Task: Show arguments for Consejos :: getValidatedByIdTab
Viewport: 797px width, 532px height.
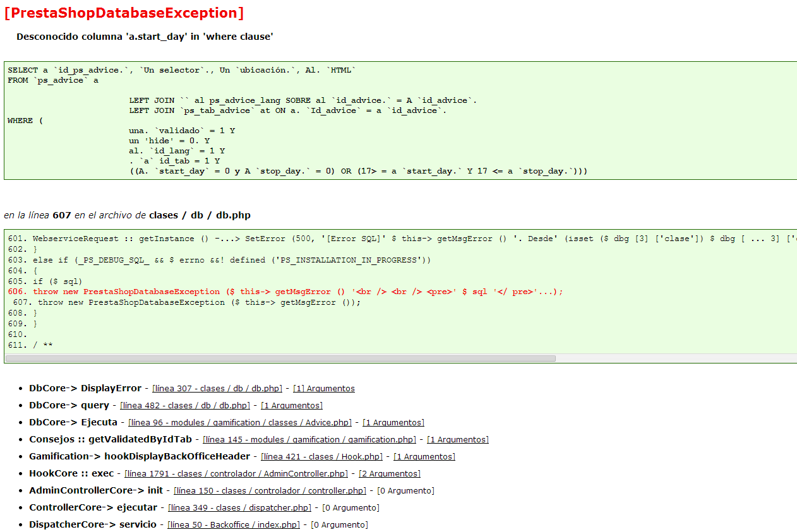Action: (x=458, y=440)
